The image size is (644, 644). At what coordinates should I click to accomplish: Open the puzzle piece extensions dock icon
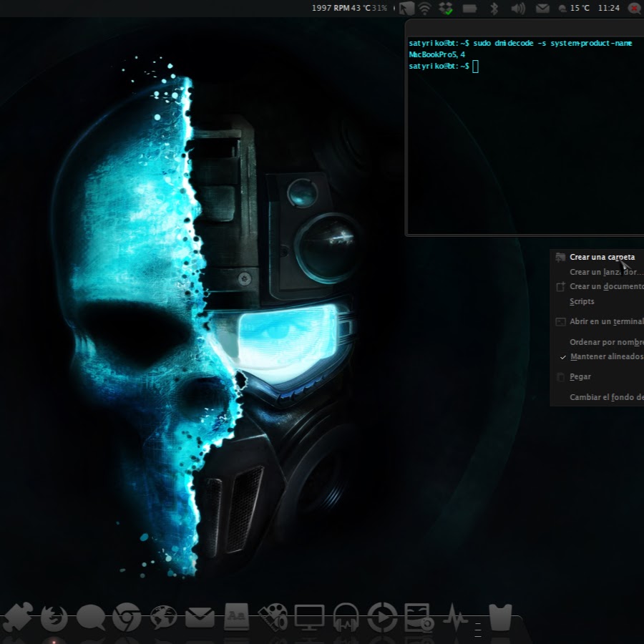coord(16,617)
